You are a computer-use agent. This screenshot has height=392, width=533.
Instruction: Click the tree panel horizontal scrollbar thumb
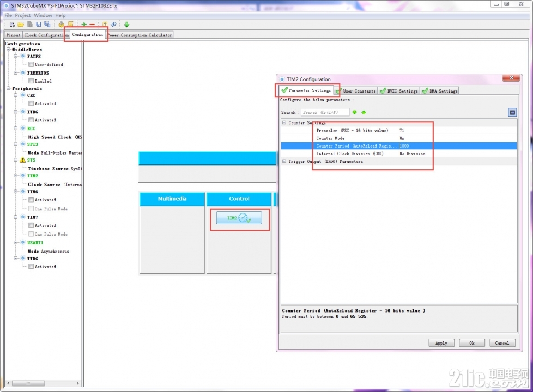point(28,383)
